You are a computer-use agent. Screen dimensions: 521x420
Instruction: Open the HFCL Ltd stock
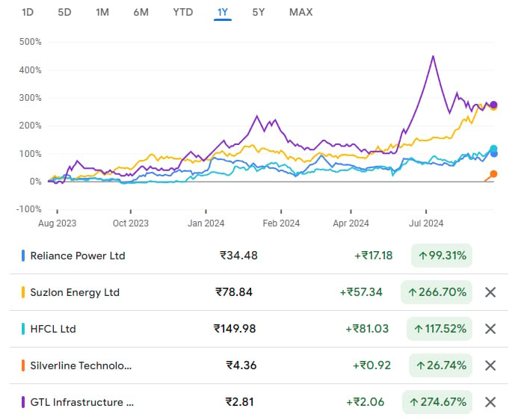coord(53,329)
